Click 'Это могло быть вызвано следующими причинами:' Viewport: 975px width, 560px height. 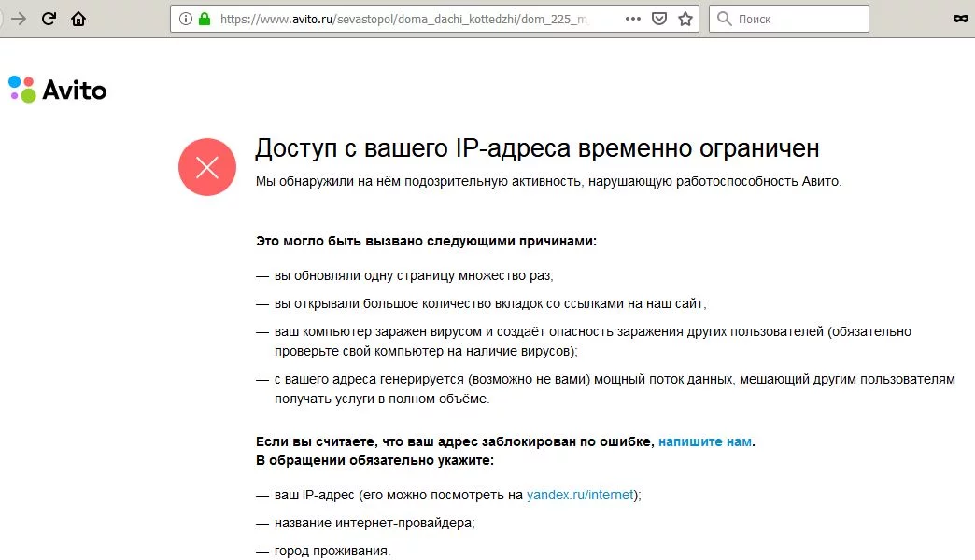[x=426, y=241]
